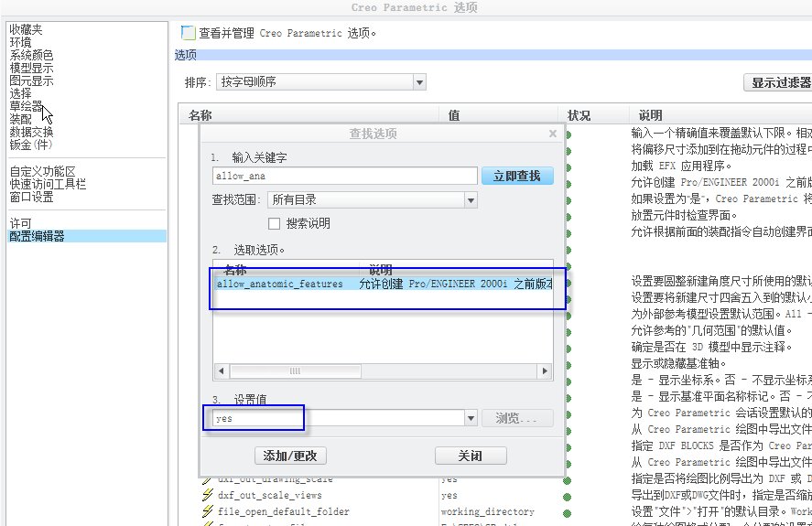Click green status dot for file_open_default_folder
812x526 pixels.
click(x=567, y=513)
